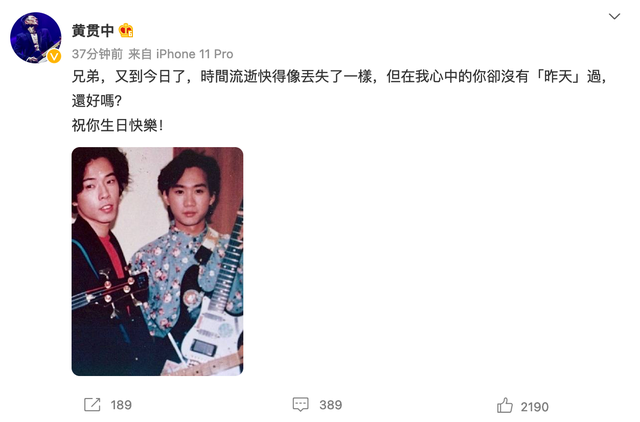
Task: Like the post with thumbs-up icon
Action: (505, 406)
